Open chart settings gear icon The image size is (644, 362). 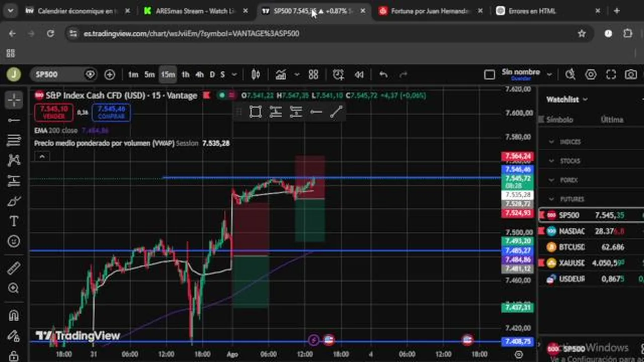tap(591, 74)
